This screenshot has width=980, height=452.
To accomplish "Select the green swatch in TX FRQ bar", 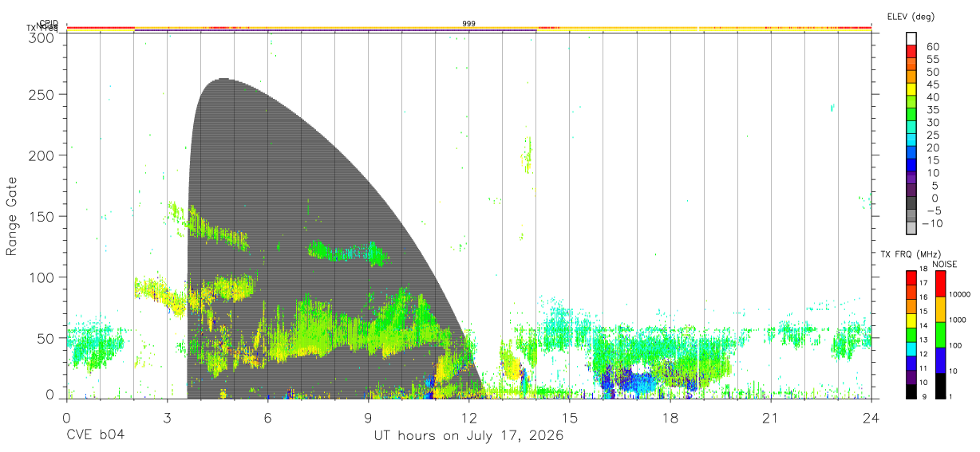I will (x=911, y=334).
